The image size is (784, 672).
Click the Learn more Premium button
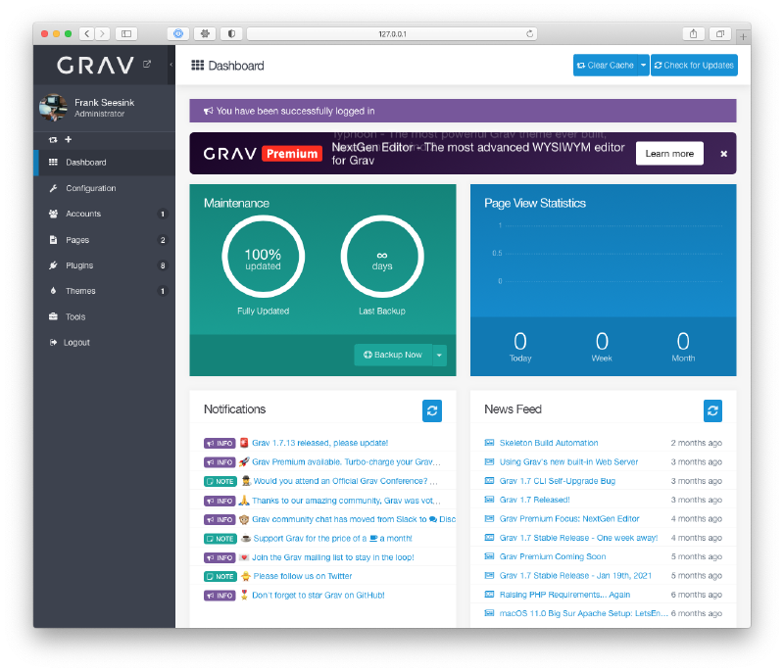669,153
